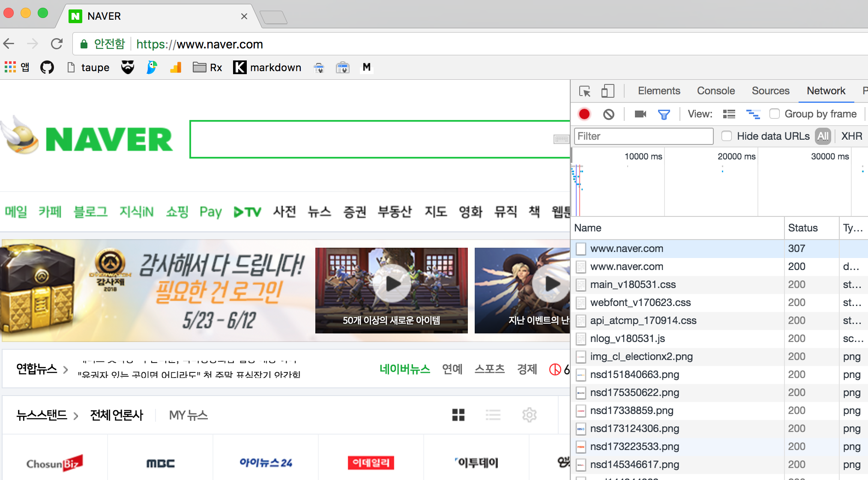Open the GitHub bookmark icon
868x480 pixels.
click(x=47, y=67)
